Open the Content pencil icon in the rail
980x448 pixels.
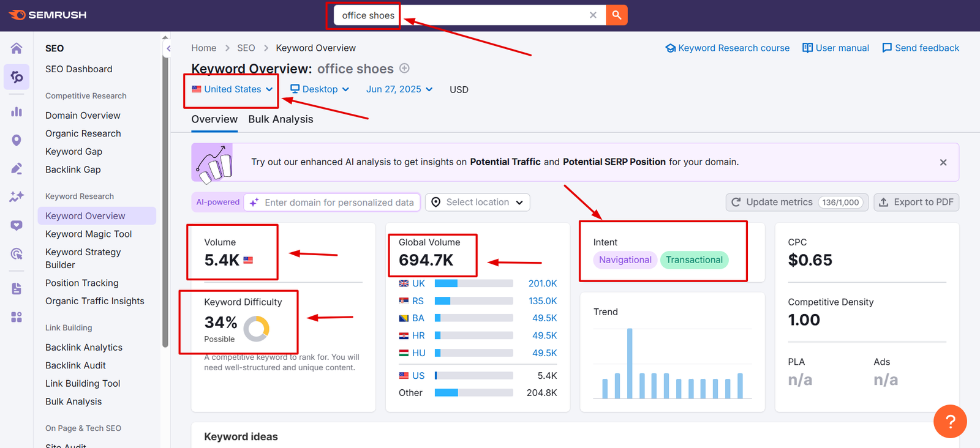click(17, 168)
